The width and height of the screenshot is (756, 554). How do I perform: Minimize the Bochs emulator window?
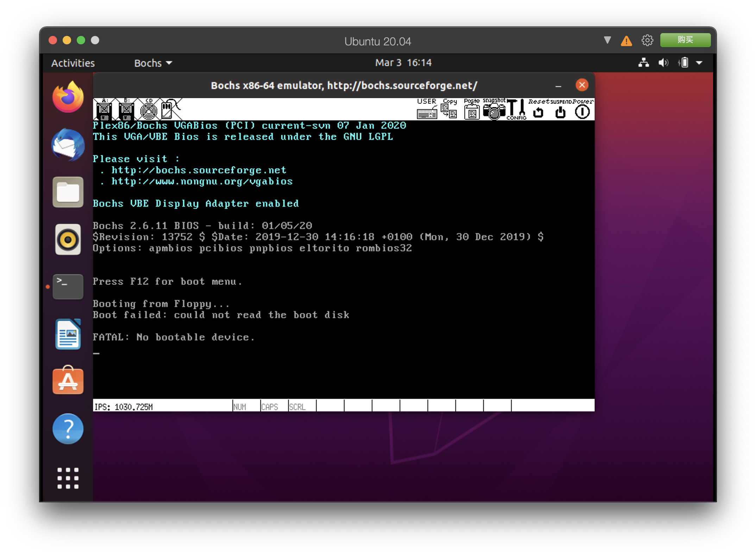(x=558, y=86)
